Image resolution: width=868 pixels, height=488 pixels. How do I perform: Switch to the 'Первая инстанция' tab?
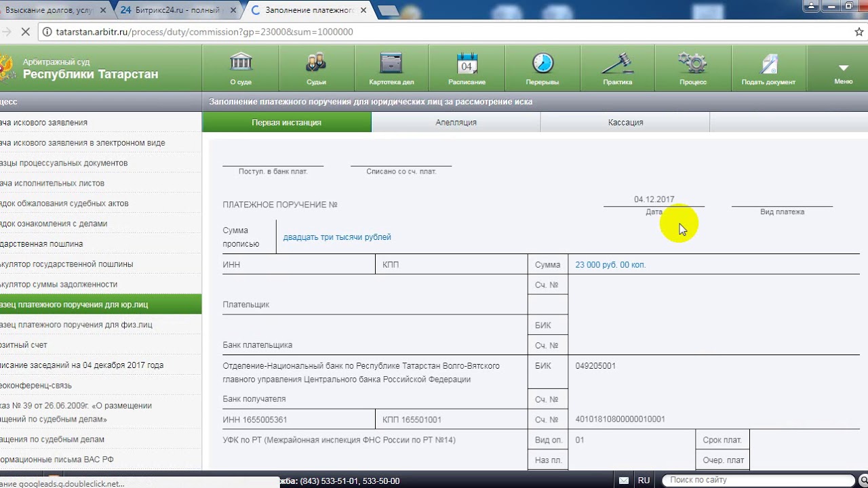click(287, 123)
